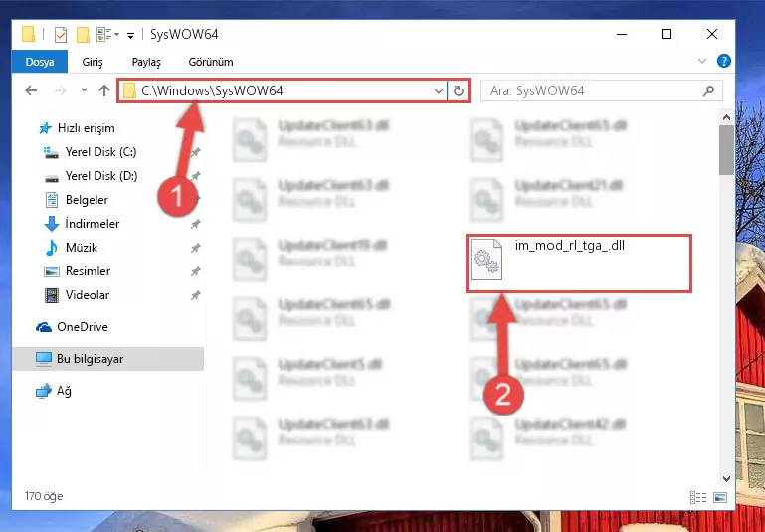This screenshot has height=532, width=765.
Task: Switch to large icons view layout
Action: [720, 497]
